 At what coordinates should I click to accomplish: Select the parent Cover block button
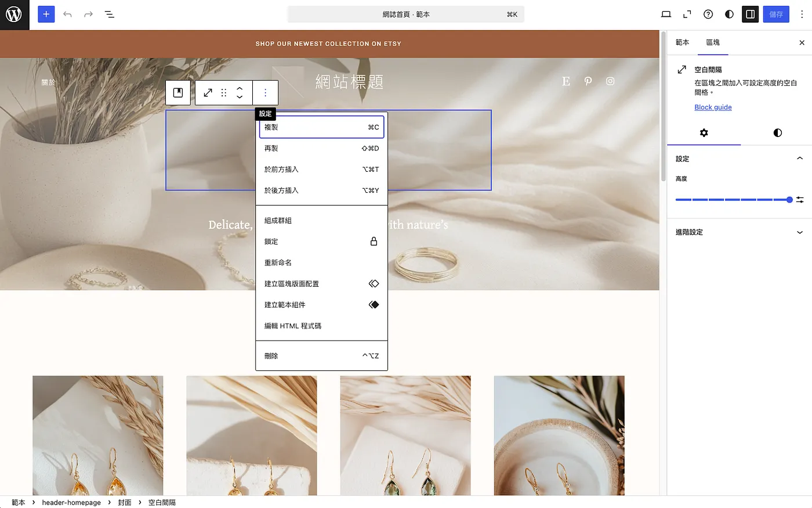(178, 93)
